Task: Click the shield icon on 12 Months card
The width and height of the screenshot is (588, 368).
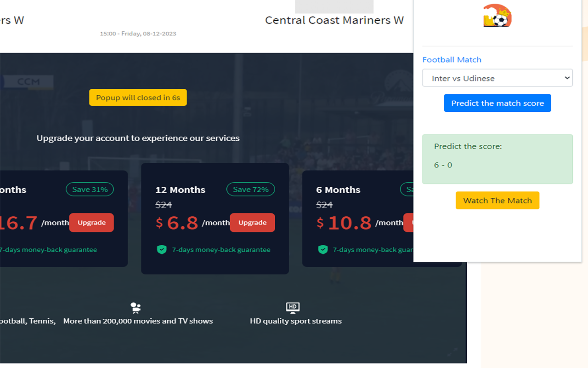Action: [x=162, y=250]
